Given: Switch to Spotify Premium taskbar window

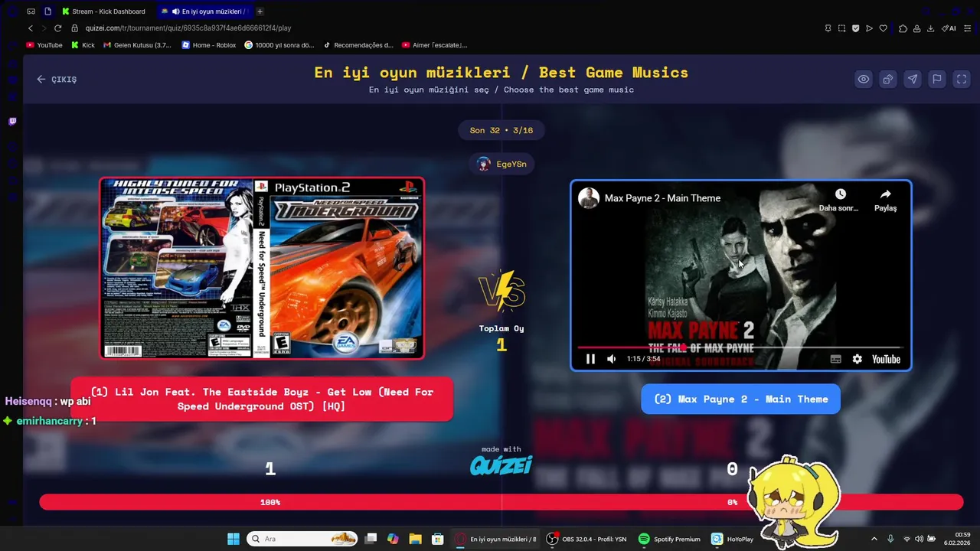Looking at the screenshot, I should pyautogui.click(x=670, y=539).
